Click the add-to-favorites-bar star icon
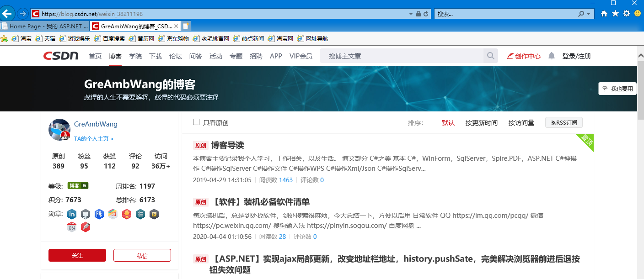 coord(4,38)
